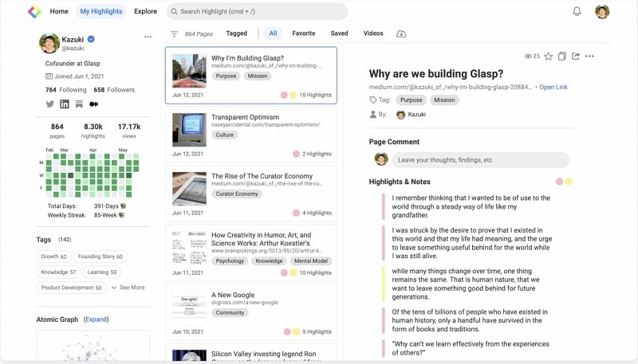Go to the Home tab
Image resolution: width=638 pixels, height=364 pixels.
(59, 11)
